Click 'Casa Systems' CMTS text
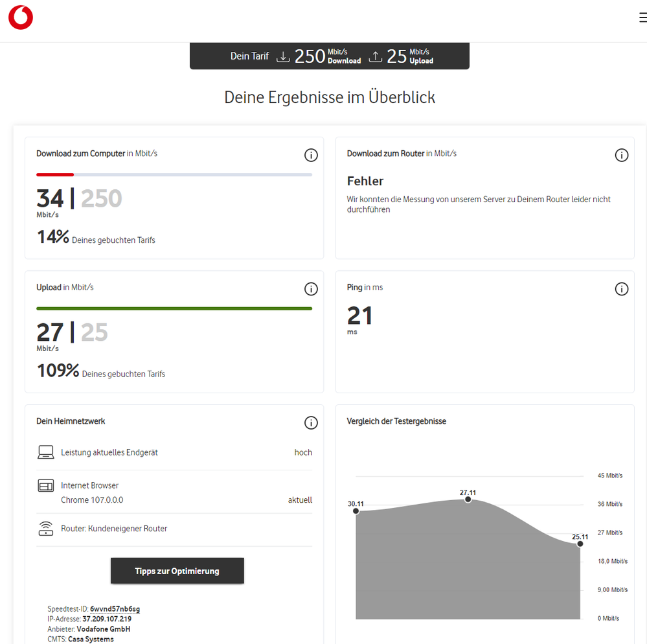647x644 pixels. (91, 639)
